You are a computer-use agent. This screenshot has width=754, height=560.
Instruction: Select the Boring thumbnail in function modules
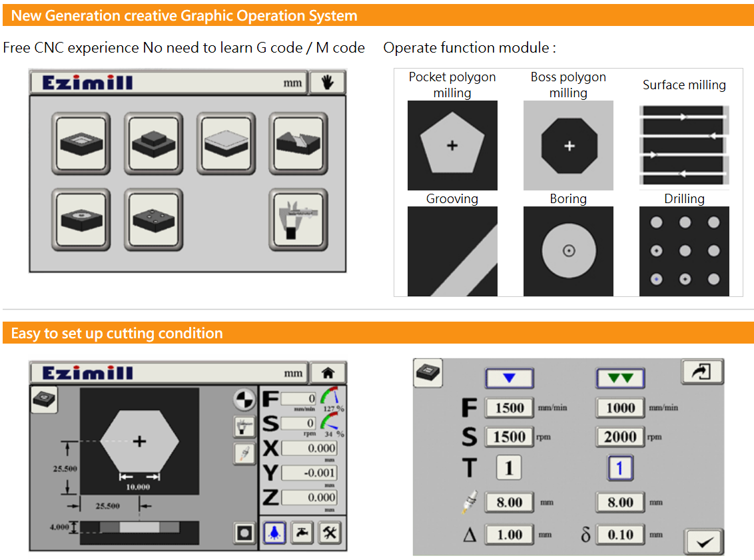pyautogui.click(x=568, y=251)
